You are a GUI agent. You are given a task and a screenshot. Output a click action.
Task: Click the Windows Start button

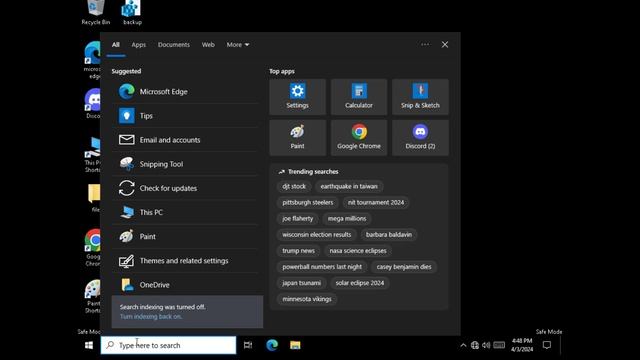click(x=89, y=345)
